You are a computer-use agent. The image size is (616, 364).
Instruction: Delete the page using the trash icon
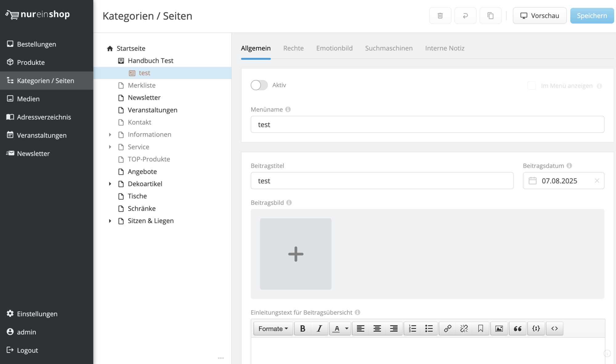(x=440, y=15)
